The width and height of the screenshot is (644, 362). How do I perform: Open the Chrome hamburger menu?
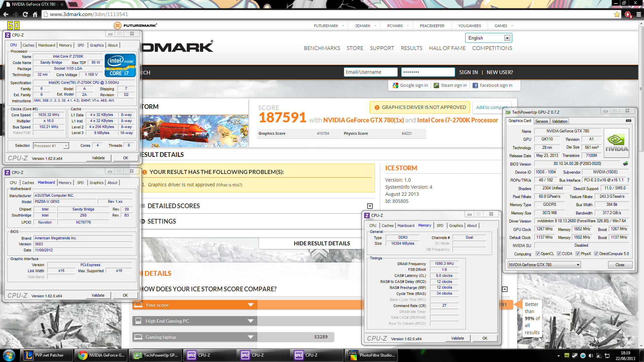click(x=639, y=14)
